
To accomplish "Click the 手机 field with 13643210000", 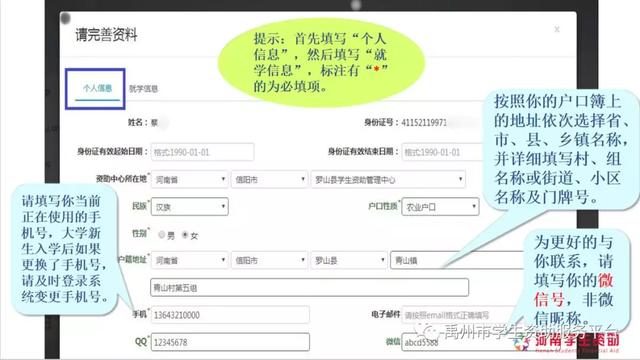I will pyautogui.click(x=230, y=315).
